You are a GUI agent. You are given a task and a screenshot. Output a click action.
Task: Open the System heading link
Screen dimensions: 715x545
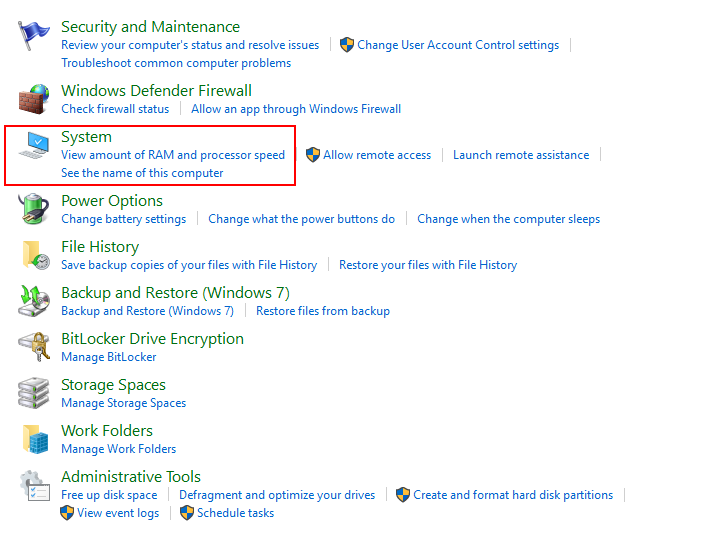coord(86,137)
